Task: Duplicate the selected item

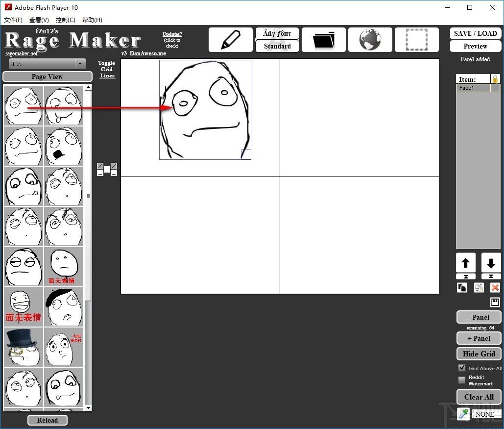Action: (462, 287)
